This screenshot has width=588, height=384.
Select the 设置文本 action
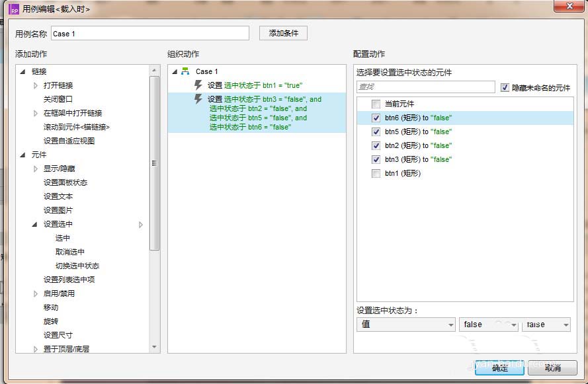58,196
